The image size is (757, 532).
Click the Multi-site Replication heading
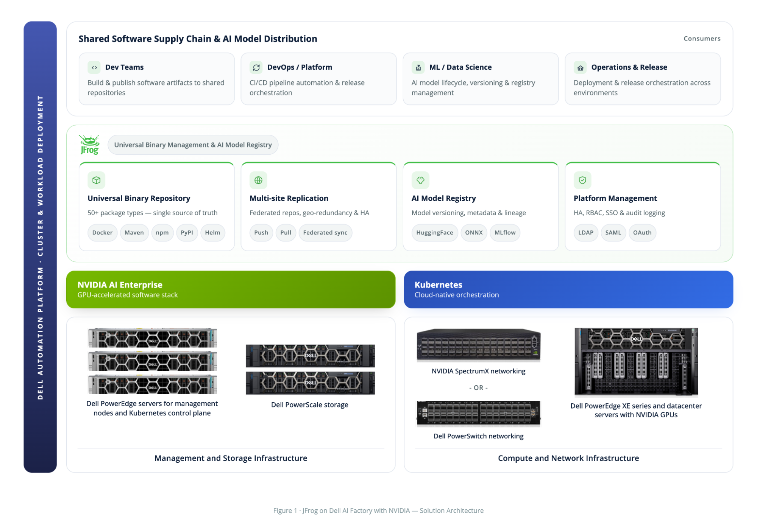coord(289,198)
